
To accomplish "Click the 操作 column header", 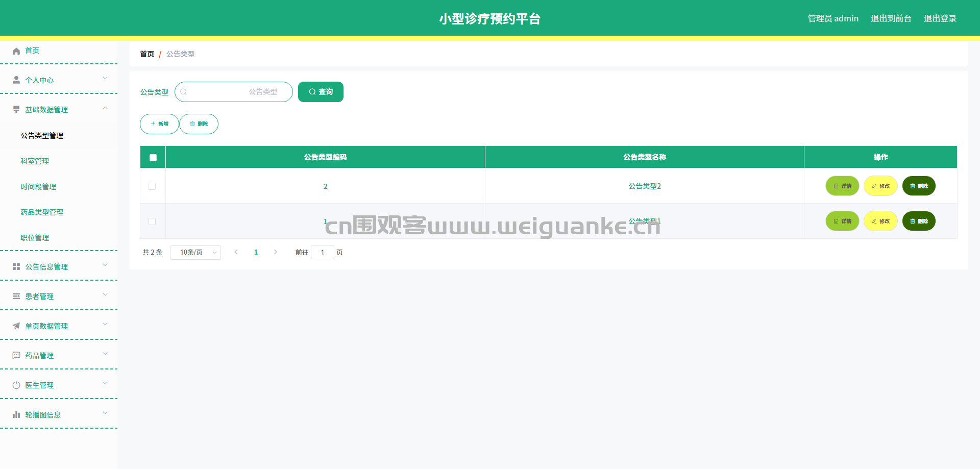I will (x=880, y=157).
